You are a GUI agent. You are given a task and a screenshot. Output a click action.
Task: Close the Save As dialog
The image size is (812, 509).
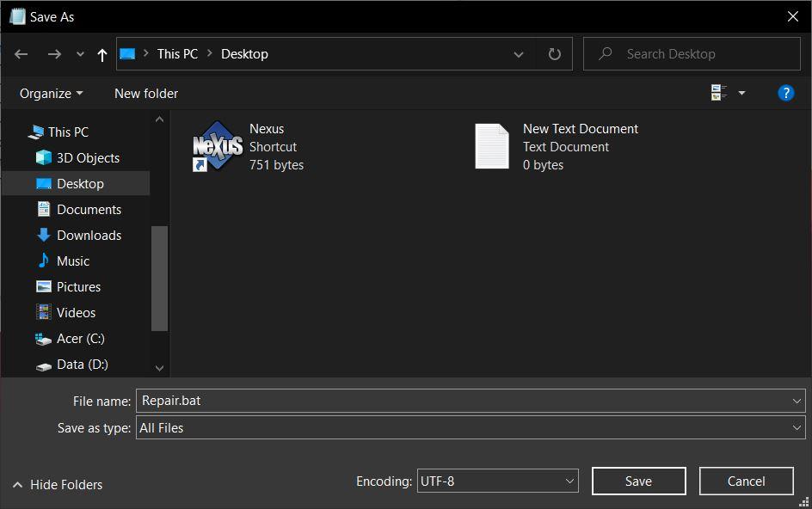pos(792,16)
